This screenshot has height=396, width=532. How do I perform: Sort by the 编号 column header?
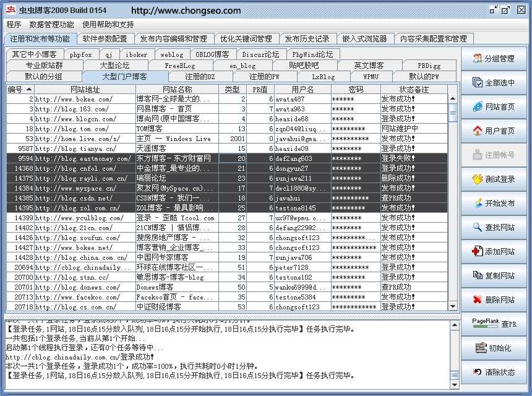coord(20,90)
